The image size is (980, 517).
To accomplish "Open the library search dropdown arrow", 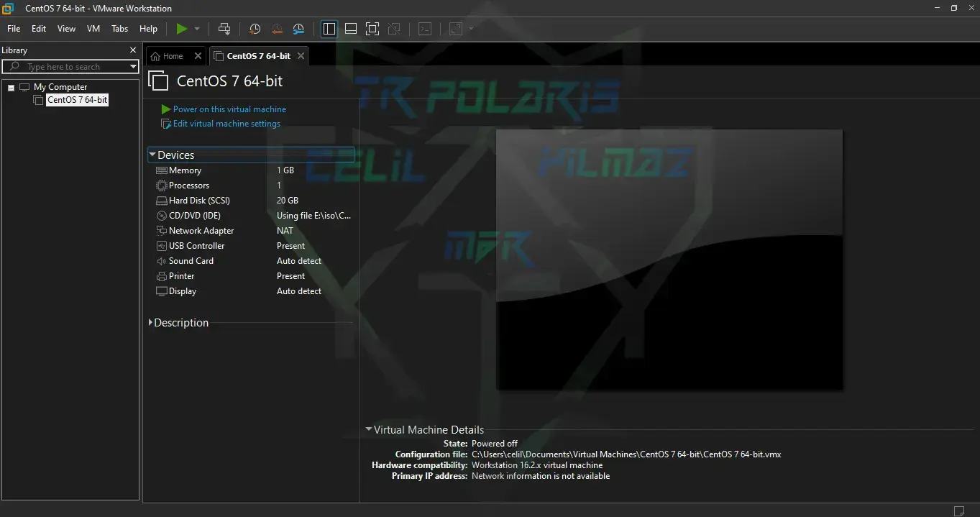I will (133, 67).
